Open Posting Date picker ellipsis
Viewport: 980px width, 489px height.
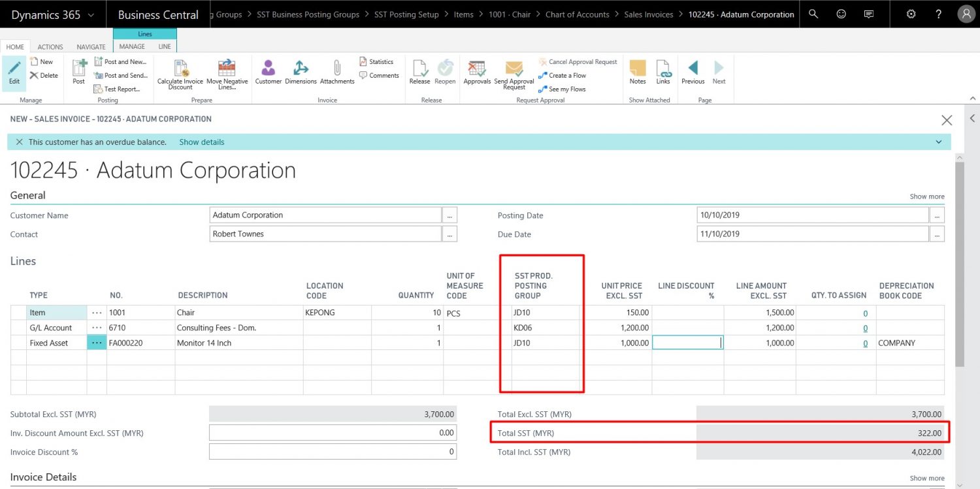click(937, 215)
